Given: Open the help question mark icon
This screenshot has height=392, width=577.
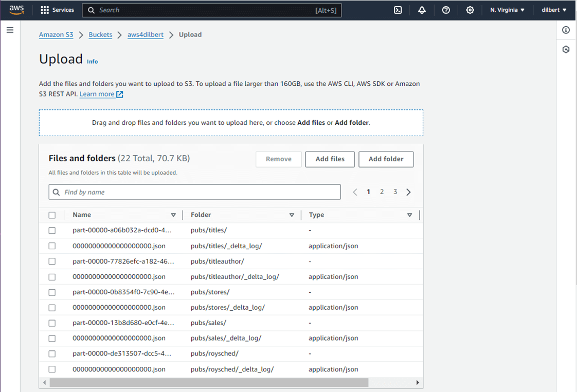Looking at the screenshot, I should 446,10.
